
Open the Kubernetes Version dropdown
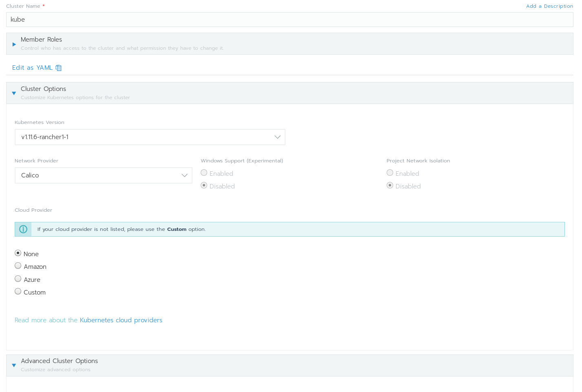(x=150, y=137)
